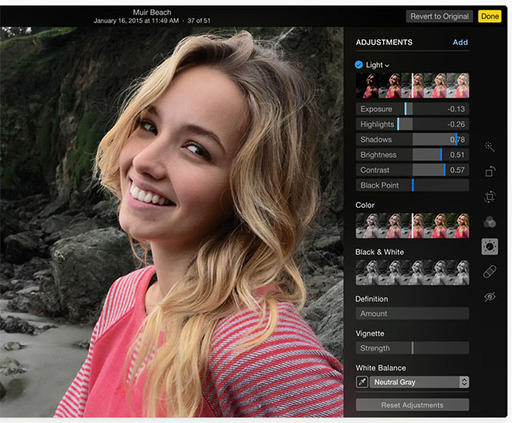Image resolution: width=512 pixels, height=423 pixels.
Task: Select a Black & White thumbnail strip frame
Action: (412, 273)
